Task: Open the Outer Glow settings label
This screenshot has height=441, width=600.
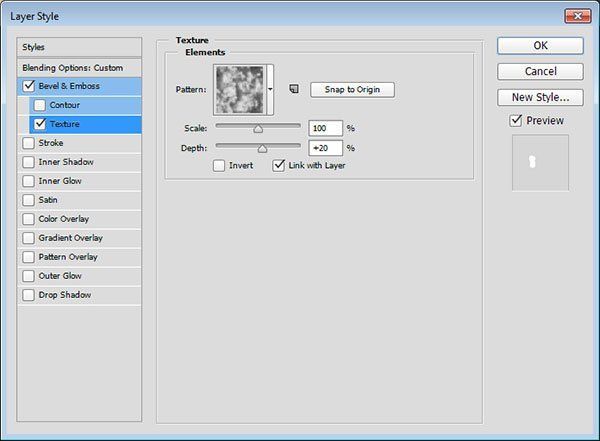Action: (x=60, y=276)
